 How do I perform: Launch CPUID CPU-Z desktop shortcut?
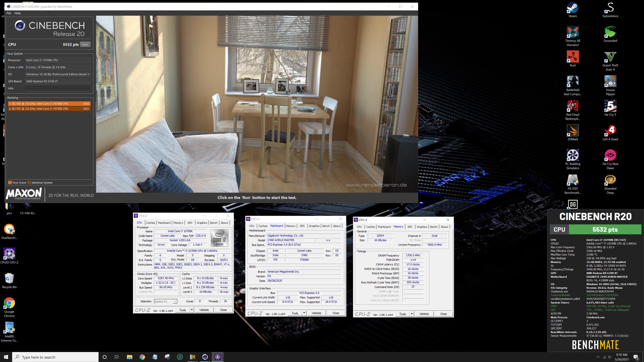pos(9,256)
